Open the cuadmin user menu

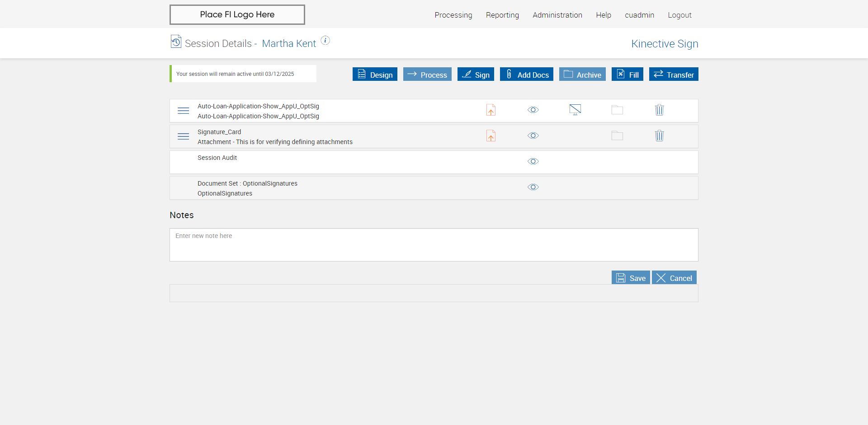coord(639,15)
